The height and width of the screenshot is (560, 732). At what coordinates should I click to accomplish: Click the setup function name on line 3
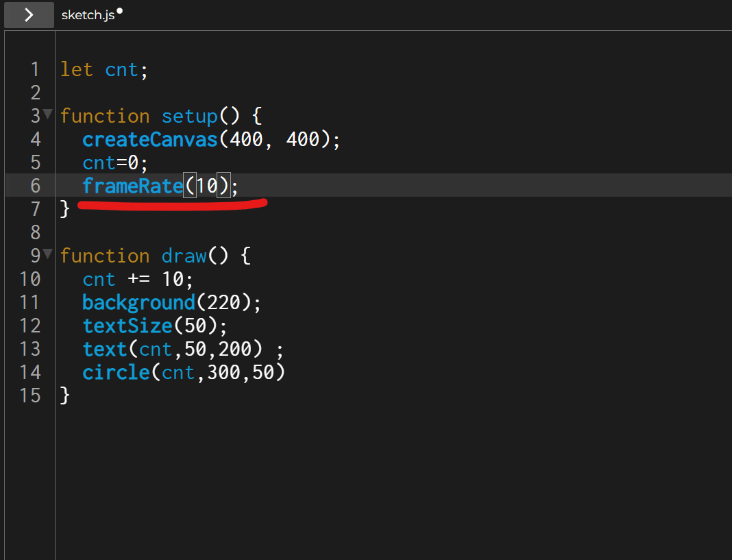[190, 117]
